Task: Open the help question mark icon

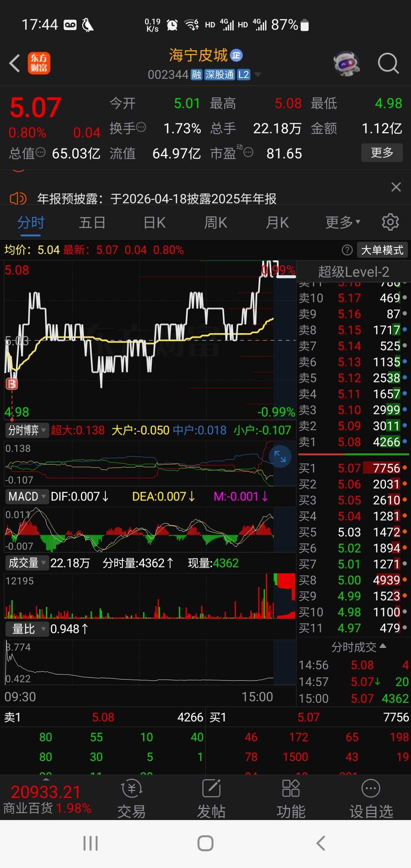Action: 347,250
